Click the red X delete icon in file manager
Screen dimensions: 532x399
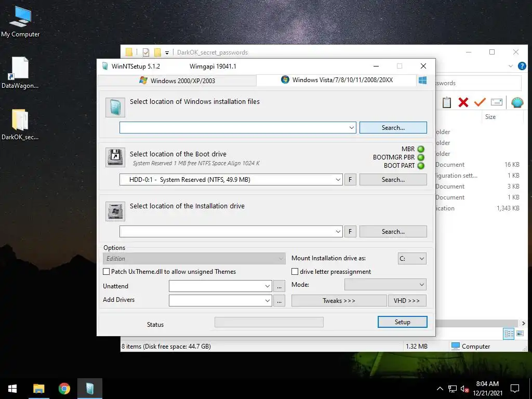[463, 102]
